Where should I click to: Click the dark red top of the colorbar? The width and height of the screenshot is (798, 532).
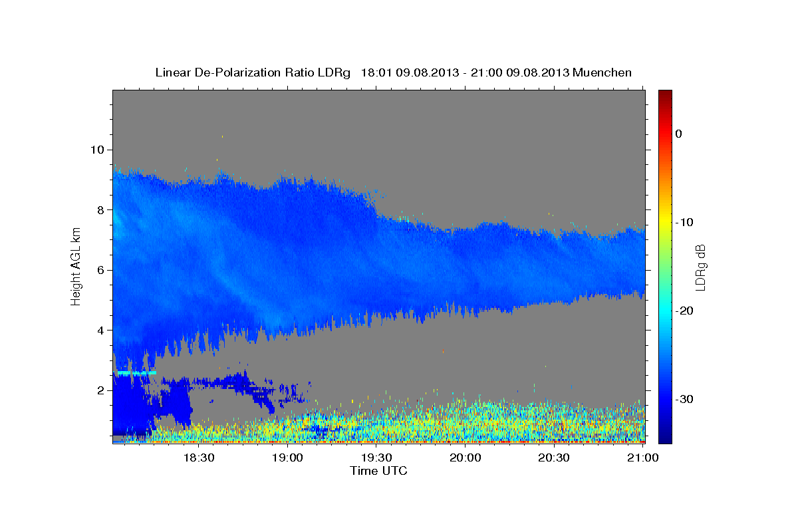click(665, 96)
